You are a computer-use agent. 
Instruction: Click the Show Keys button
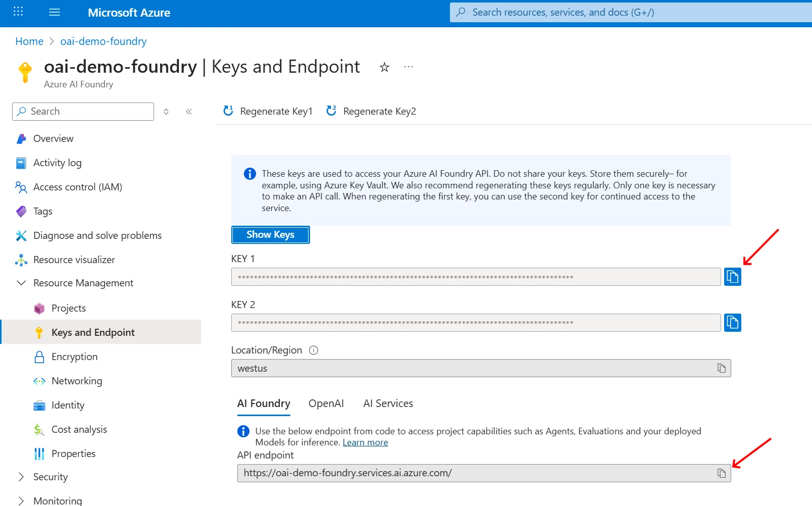coord(271,235)
